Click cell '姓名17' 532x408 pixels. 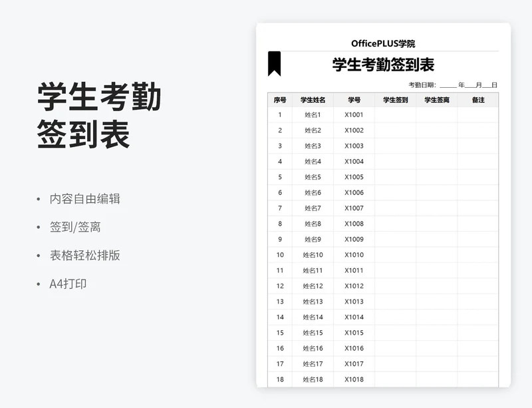point(313,364)
